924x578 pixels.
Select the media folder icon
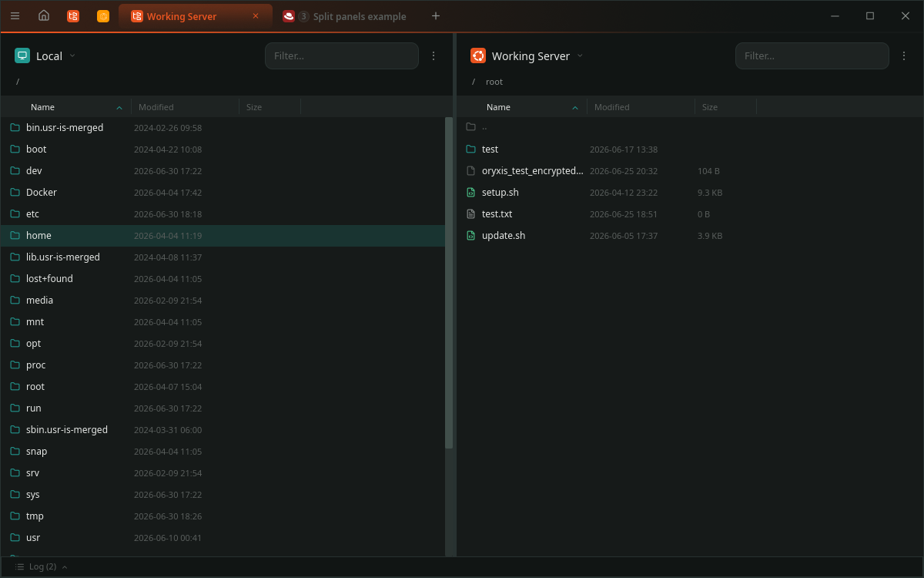pos(15,301)
